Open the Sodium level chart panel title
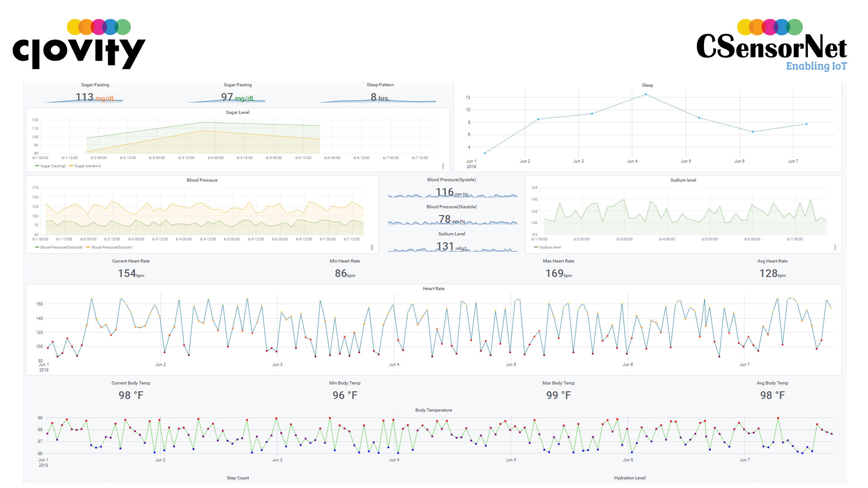The image size is (868, 488). coord(683,180)
